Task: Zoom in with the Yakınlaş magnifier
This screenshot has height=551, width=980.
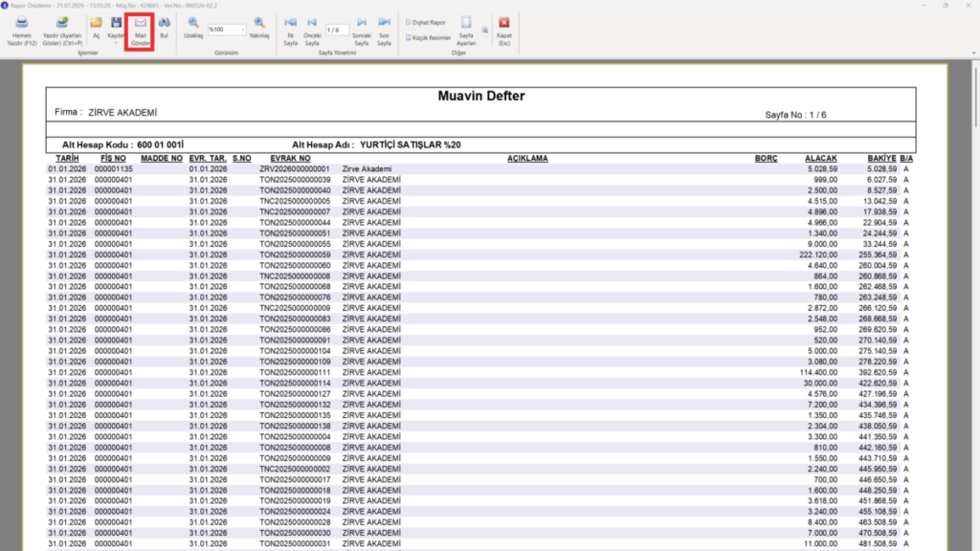Action: 258,23
